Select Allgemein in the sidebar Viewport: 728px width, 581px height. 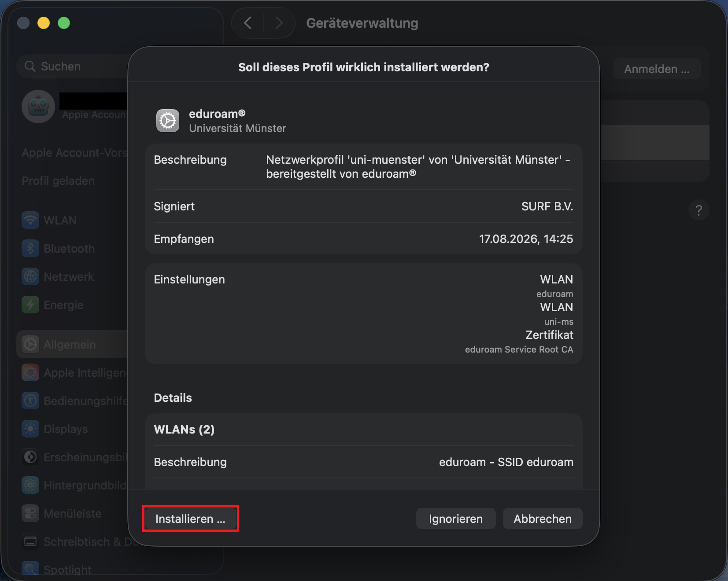pyautogui.click(x=73, y=344)
